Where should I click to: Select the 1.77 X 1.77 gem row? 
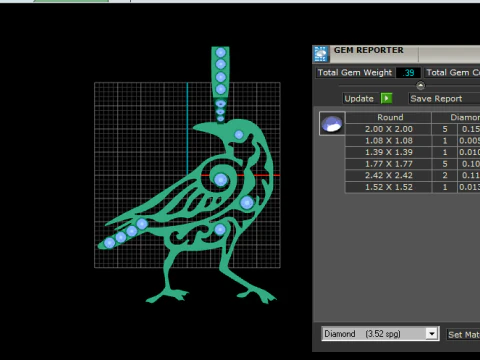tap(413, 164)
